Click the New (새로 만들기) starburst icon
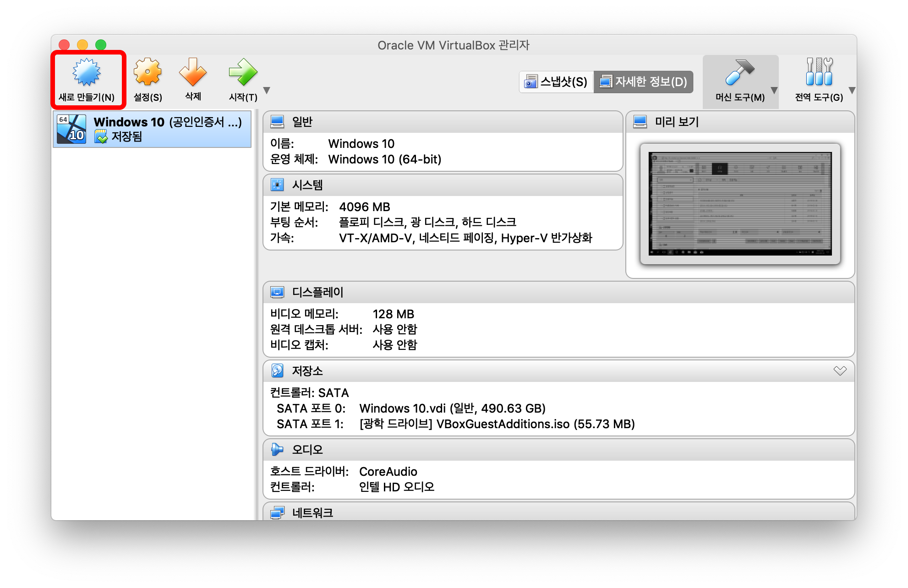The image size is (908, 588). (86, 72)
